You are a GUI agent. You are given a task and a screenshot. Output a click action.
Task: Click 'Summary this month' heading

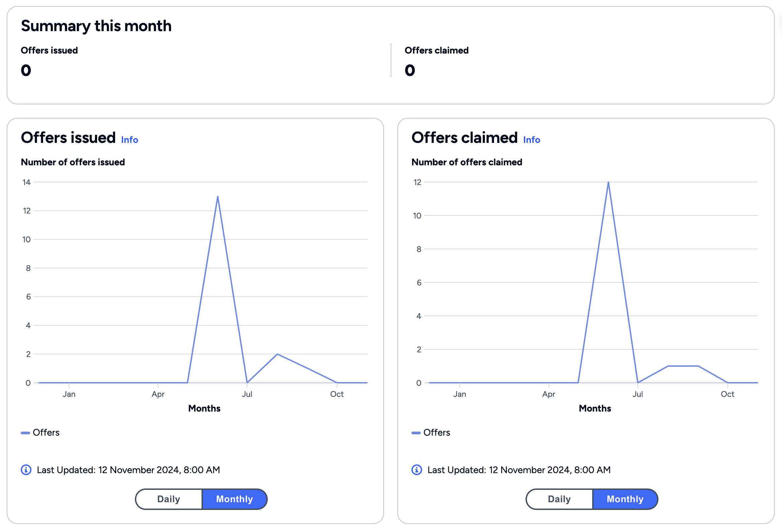click(96, 26)
